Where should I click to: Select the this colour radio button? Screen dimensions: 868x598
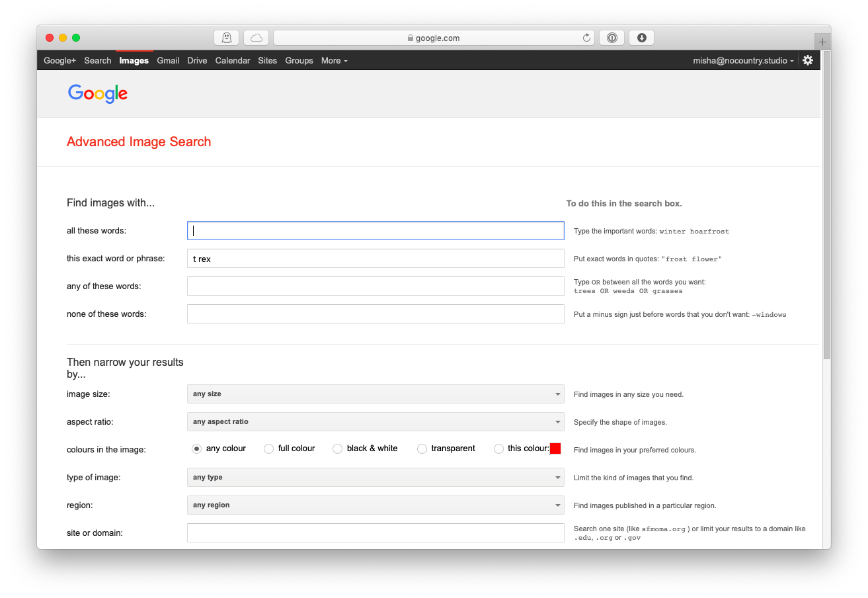(498, 448)
